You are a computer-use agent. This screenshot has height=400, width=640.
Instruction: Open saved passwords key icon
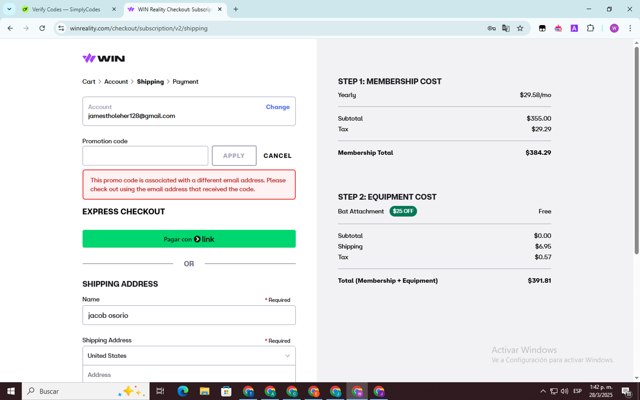(x=491, y=28)
